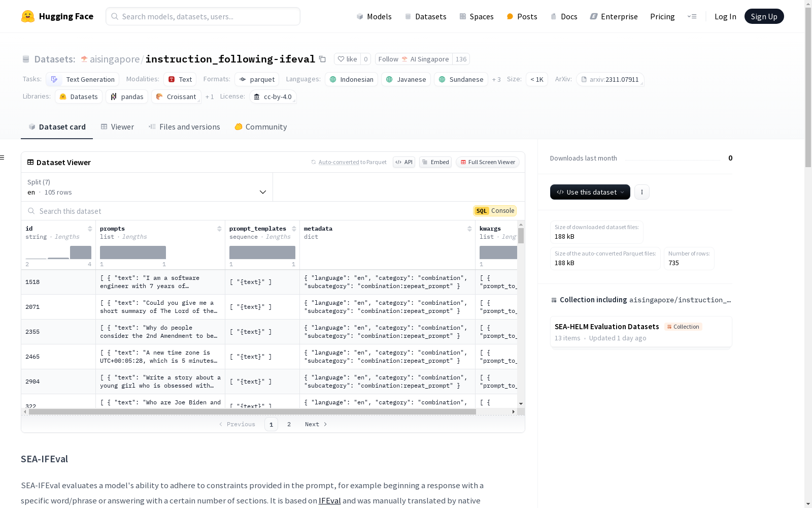Go to page 2 of the viewer
This screenshot has height=508, width=812.
click(289, 424)
